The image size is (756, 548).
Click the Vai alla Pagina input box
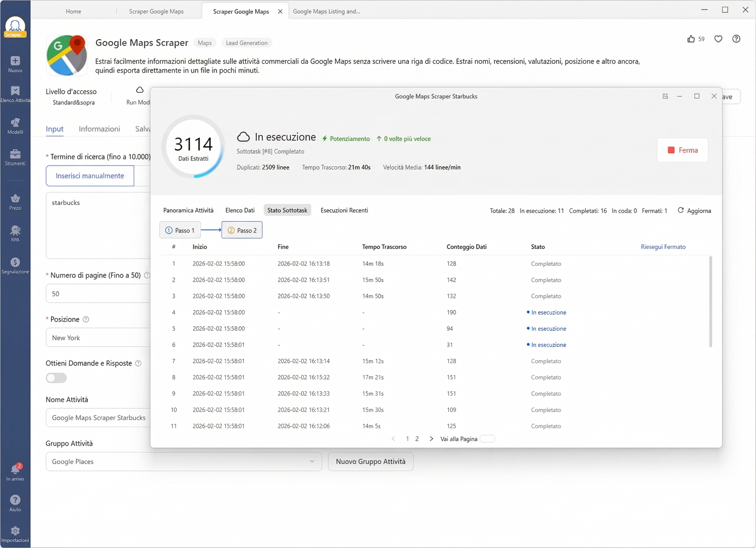pos(487,439)
